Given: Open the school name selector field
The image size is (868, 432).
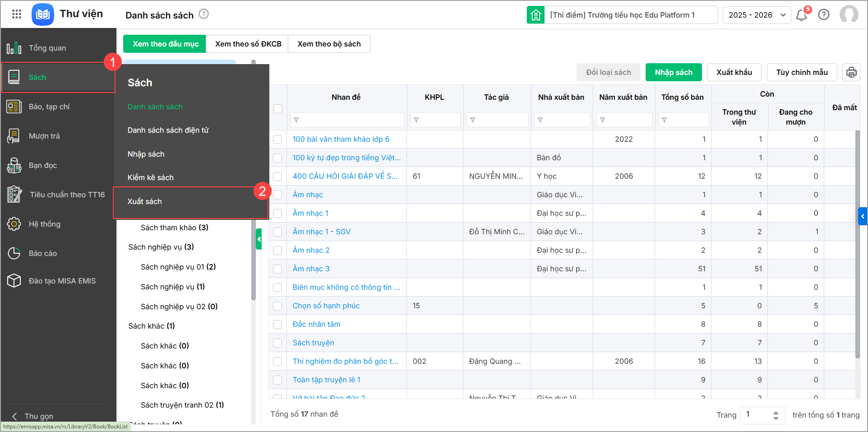Looking at the screenshot, I should [x=631, y=15].
